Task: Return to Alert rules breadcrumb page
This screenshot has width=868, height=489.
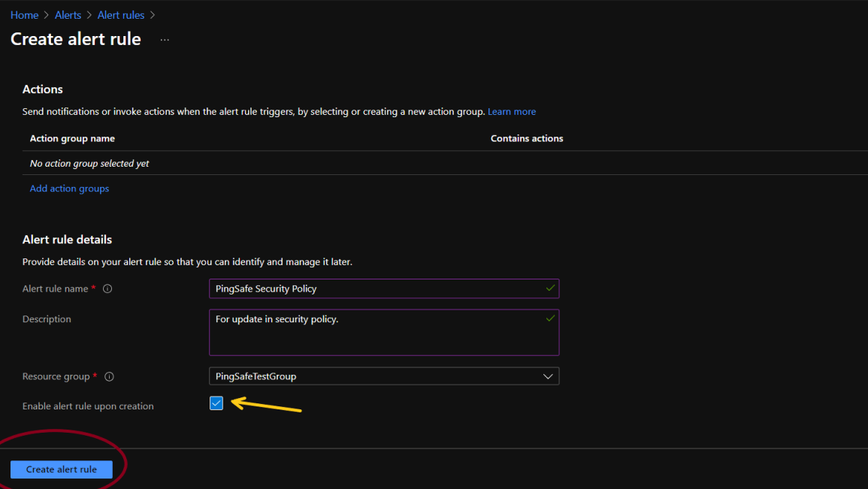Action: (x=120, y=15)
